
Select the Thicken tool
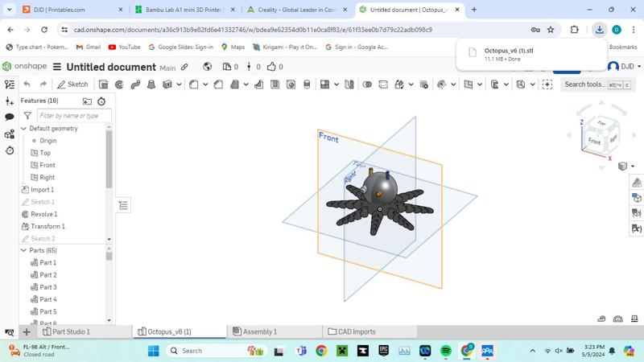tap(167, 84)
